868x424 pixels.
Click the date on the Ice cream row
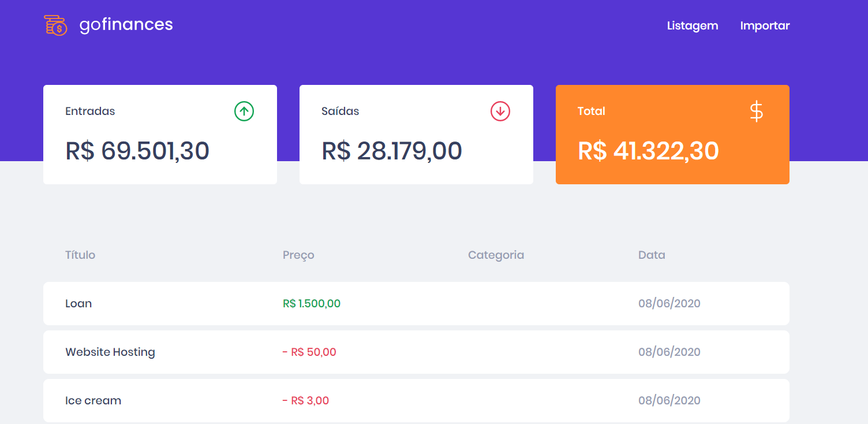(669, 400)
